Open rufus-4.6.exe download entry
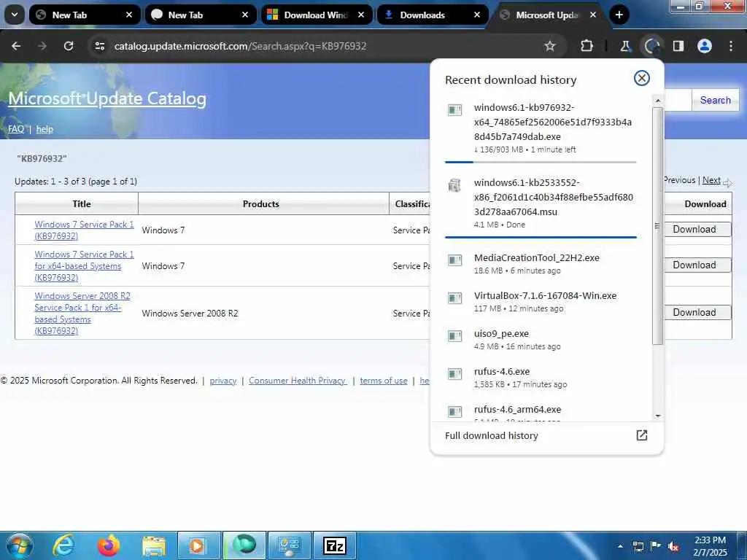This screenshot has height=560, width=747. (x=541, y=377)
